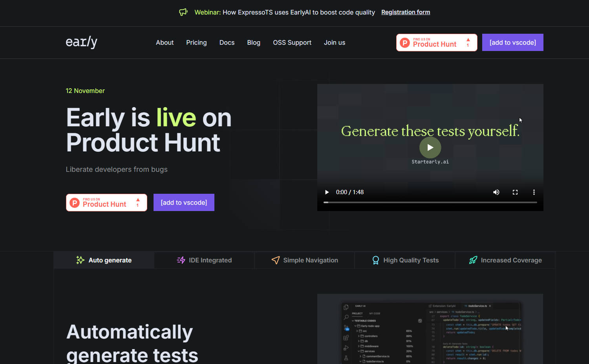Open the Blog menu item

pos(254,42)
